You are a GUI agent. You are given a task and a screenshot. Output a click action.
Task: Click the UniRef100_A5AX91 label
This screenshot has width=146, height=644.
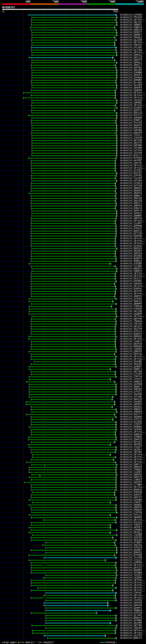[131, 45]
